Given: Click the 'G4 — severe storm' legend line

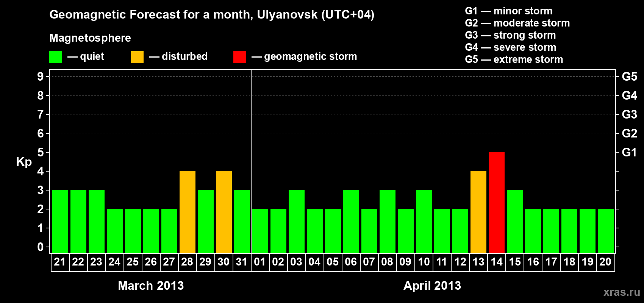Looking at the screenshot, I should [511, 47].
